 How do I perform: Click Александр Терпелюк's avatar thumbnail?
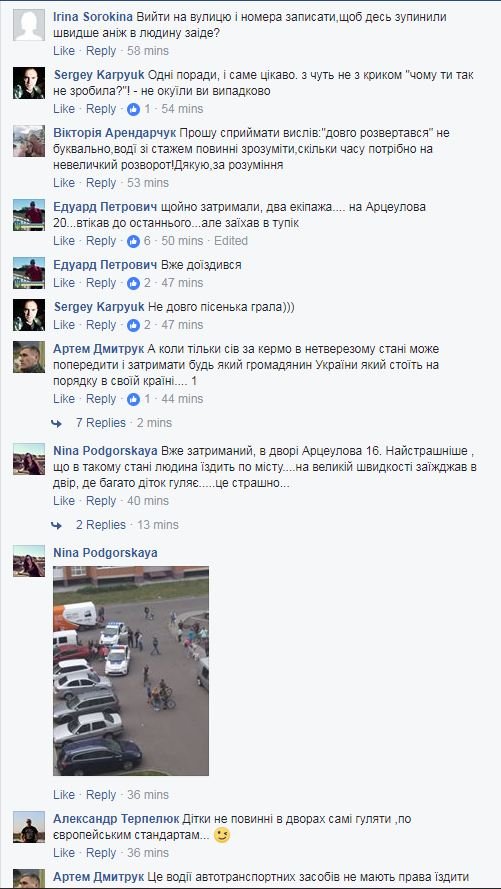(29, 827)
